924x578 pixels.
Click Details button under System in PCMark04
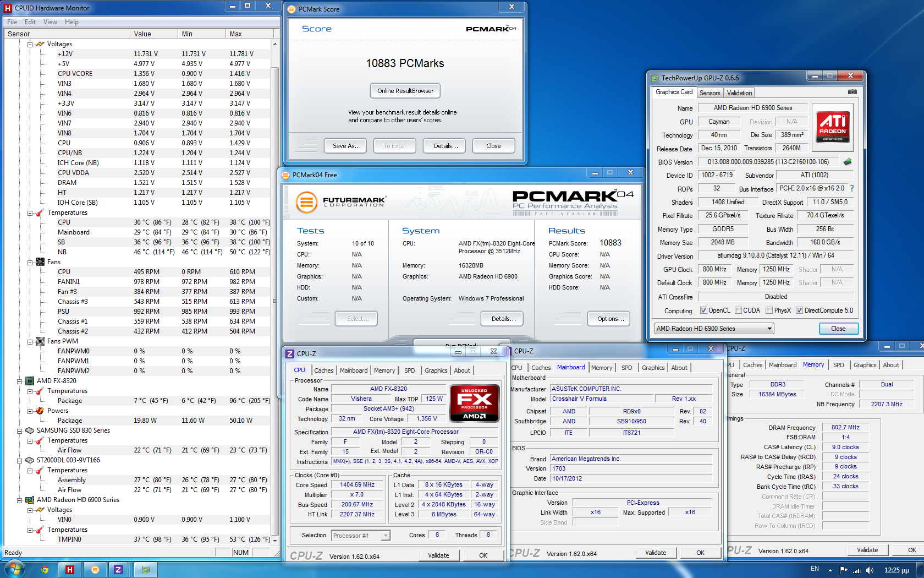[x=503, y=319]
